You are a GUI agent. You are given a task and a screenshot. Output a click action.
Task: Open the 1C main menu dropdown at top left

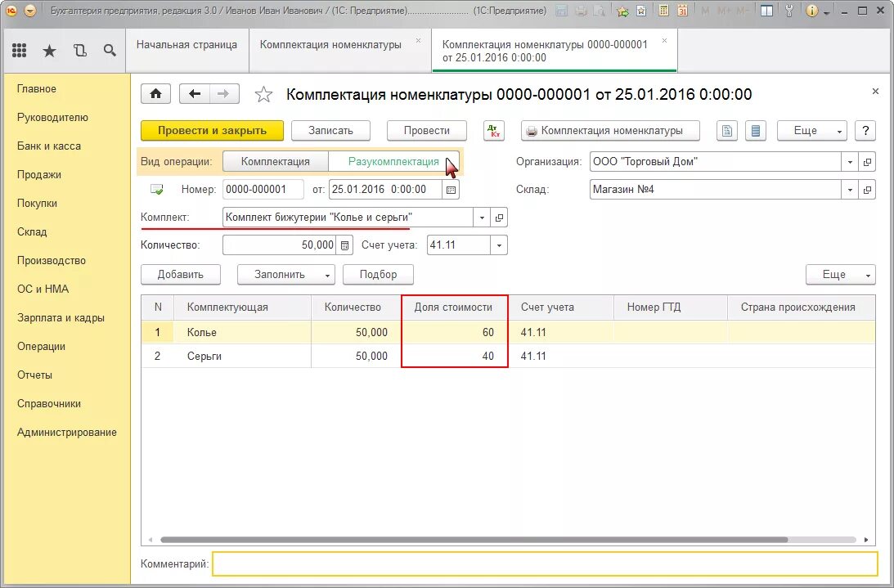click(x=30, y=11)
